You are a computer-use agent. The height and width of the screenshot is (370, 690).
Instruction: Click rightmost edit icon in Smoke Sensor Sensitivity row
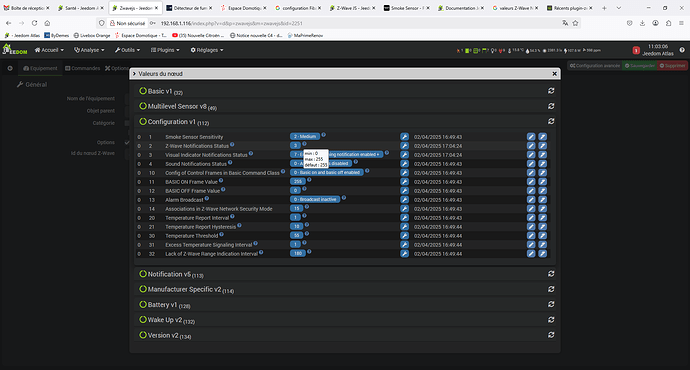pos(543,137)
